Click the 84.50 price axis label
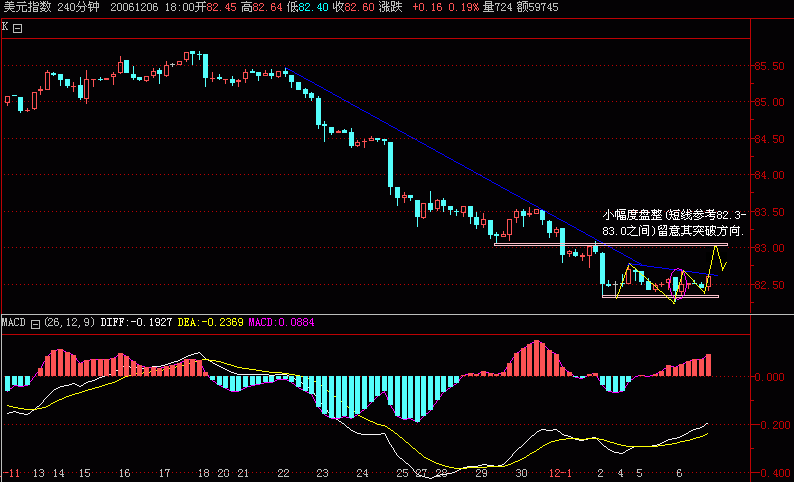Screen dimensions: 794x482 (x=769, y=139)
